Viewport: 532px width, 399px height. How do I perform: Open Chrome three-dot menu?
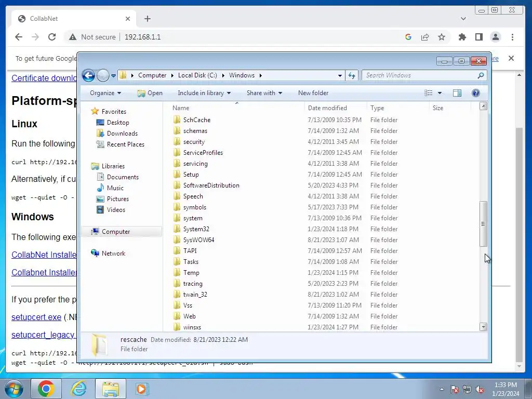point(512,37)
